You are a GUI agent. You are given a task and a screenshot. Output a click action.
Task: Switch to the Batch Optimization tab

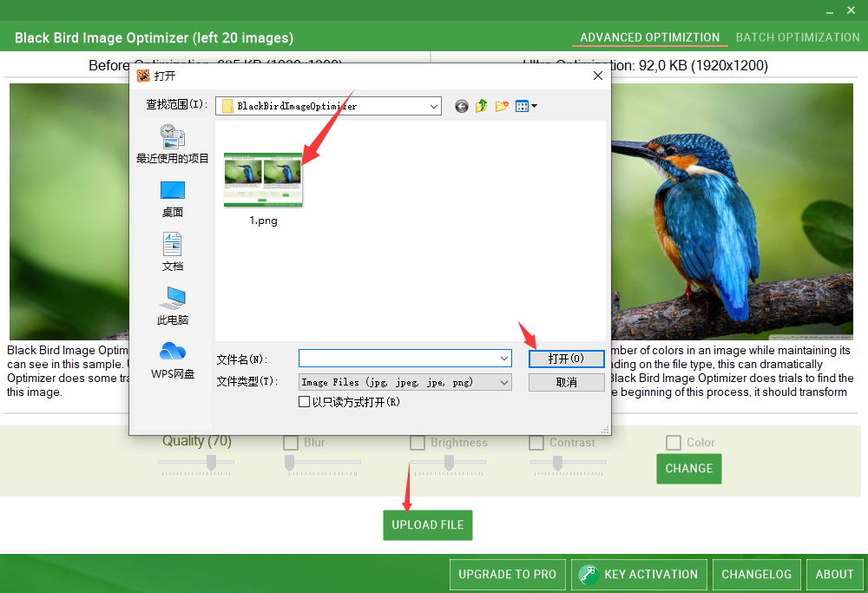tap(797, 37)
